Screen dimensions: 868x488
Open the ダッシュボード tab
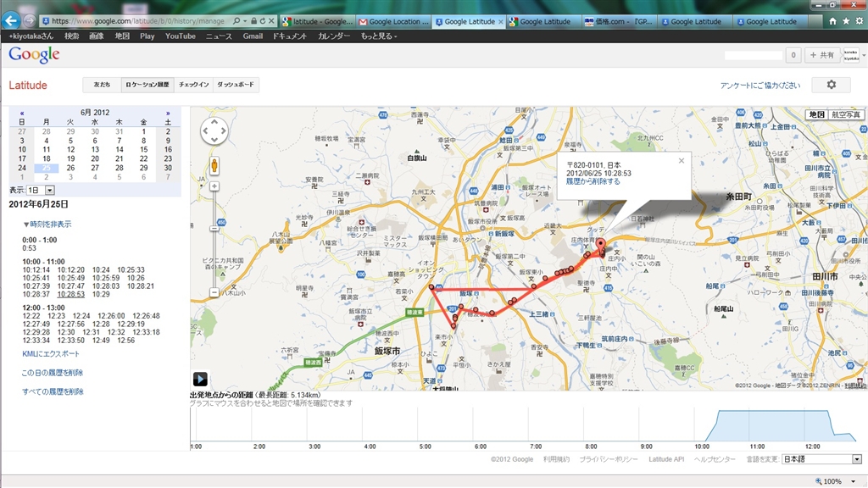[236, 85]
